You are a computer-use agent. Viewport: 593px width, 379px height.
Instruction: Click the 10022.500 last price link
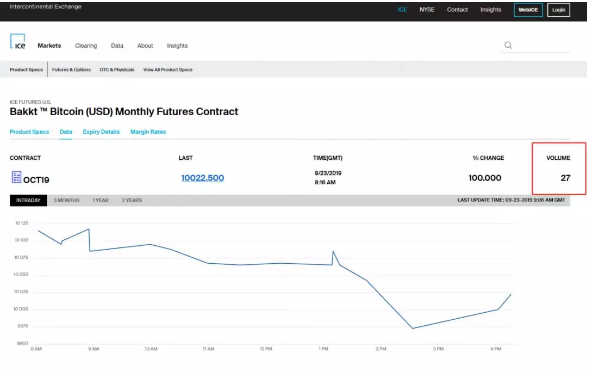click(203, 178)
